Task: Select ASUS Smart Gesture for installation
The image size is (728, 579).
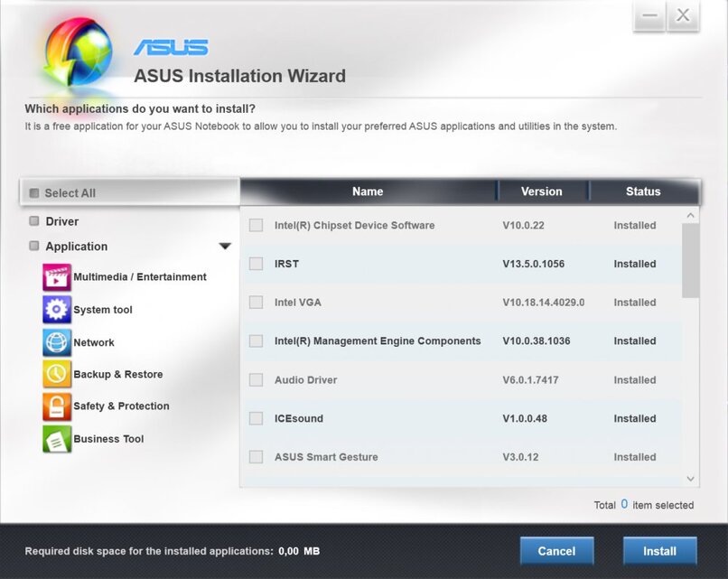Action: [x=256, y=456]
